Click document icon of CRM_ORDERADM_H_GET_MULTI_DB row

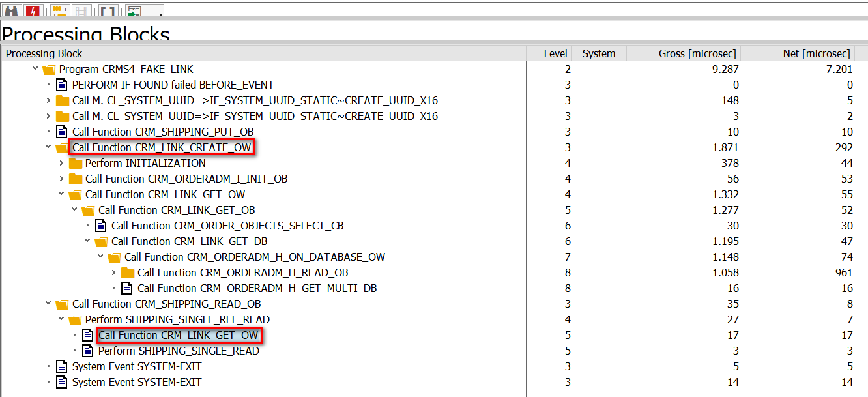(127, 288)
